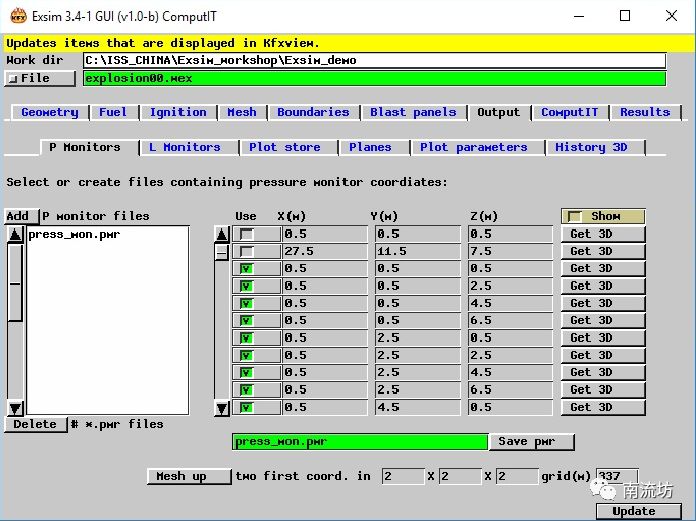The height and width of the screenshot is (521, 696).
Task: Click down arrow of monitor coordinates table
Action: (222, 408)
